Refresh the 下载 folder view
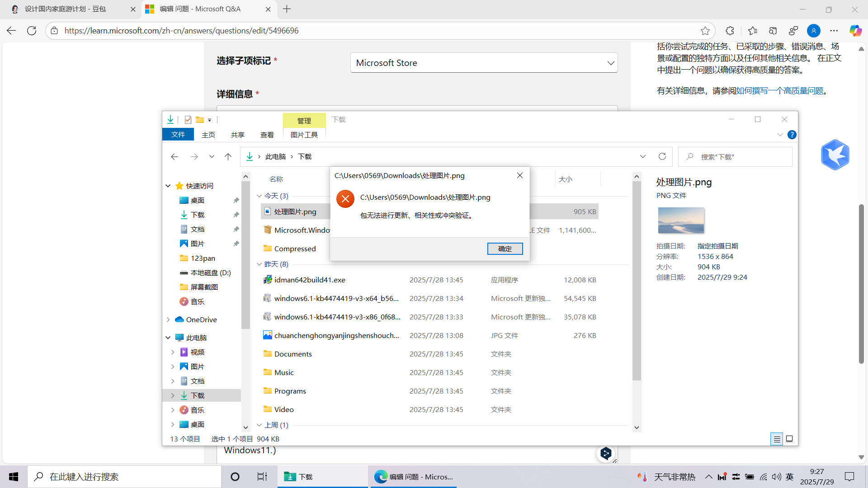The image size is (868, 488). pos(662,156)
